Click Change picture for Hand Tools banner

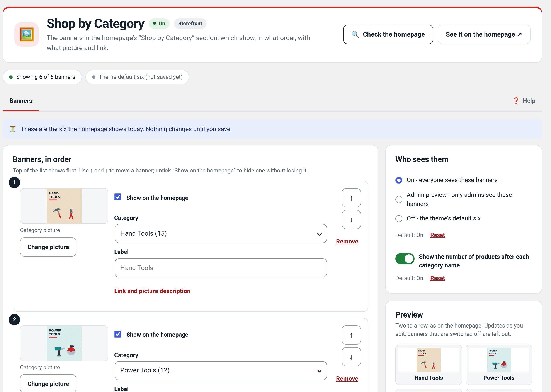[x=48, y=247]
